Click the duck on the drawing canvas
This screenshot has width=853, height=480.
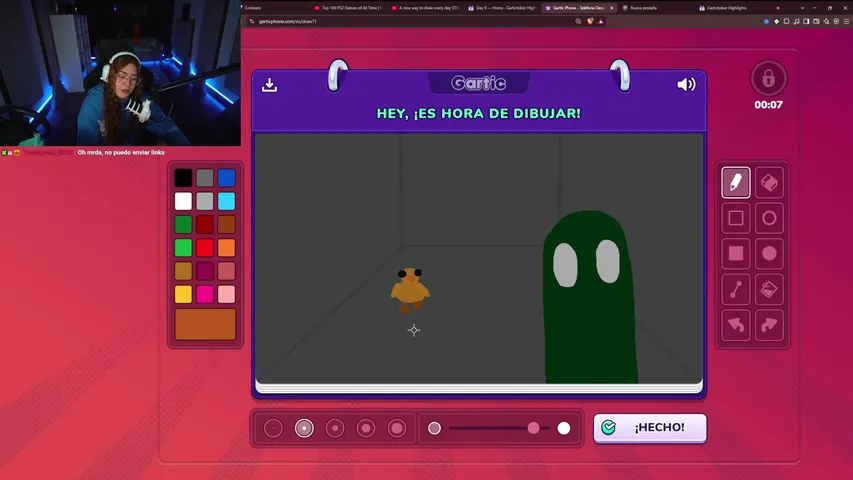click(x=410, y=290)
